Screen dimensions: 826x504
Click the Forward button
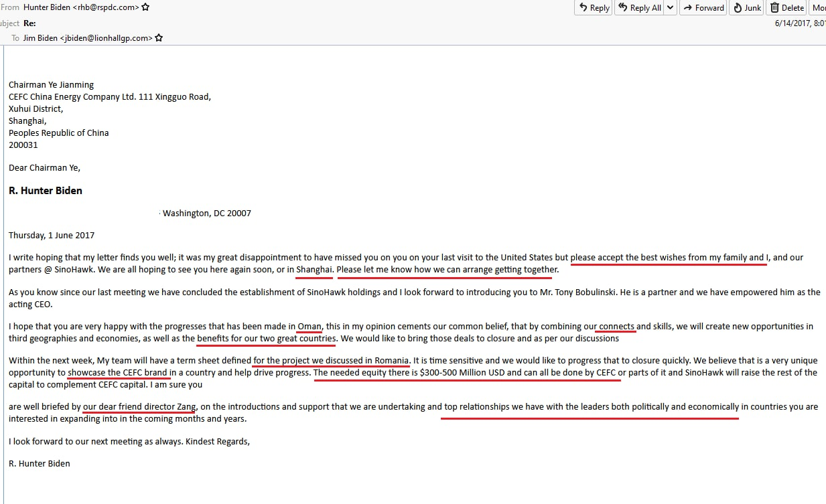point(703,7)
